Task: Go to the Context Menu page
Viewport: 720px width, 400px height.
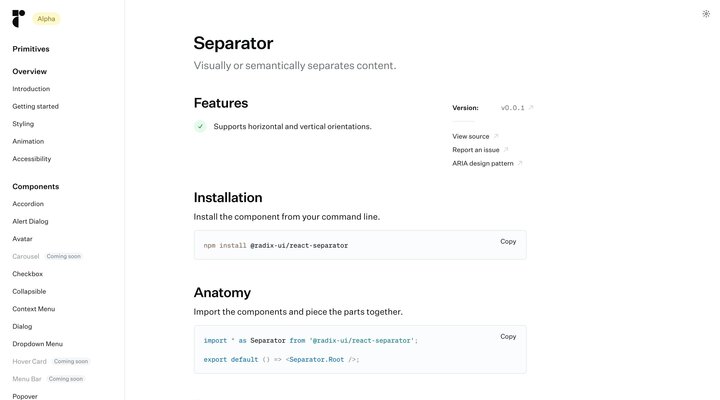Action: 33,309
